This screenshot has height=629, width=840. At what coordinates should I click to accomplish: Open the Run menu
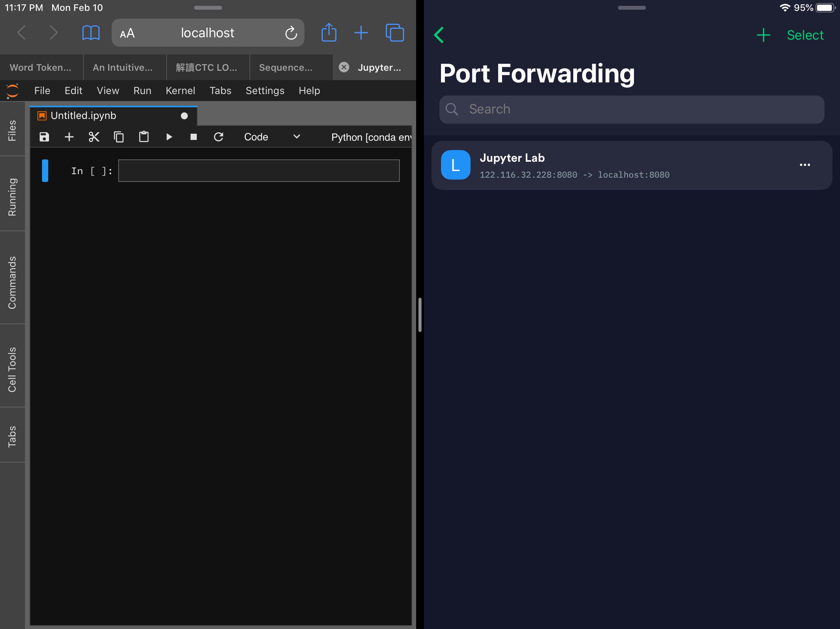(x=142, y=91)
